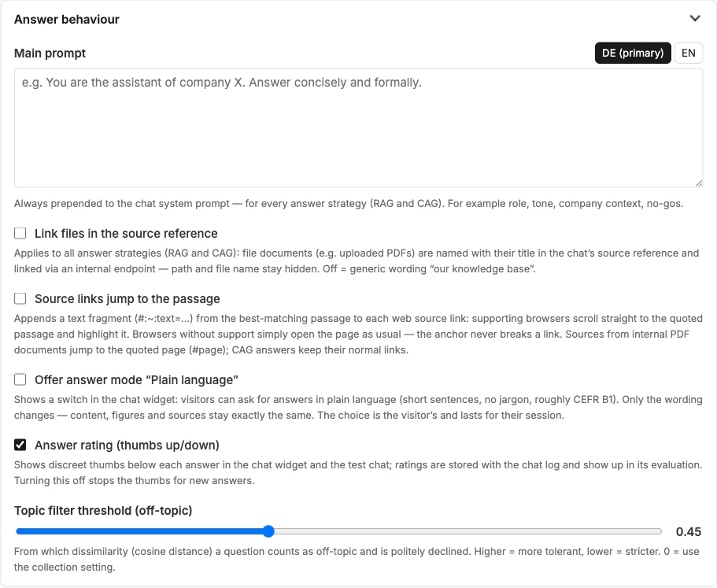This screenshot has width=717, height=588.
Task: Enable Link files in the source reference
Action: coord(20,233)
